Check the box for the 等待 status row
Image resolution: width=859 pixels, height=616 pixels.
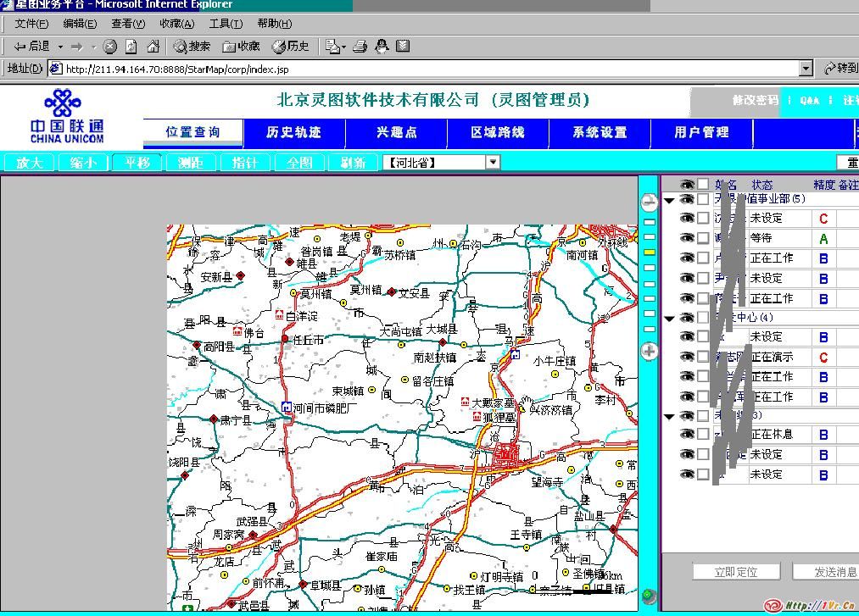click(703, 238)
